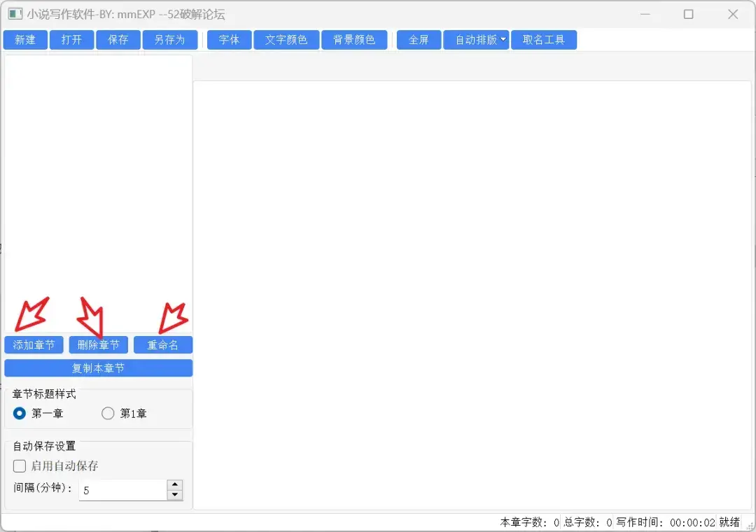The image size is (756, 532).
Task: Open the 字体 font dialog
Action: (229, 40)
